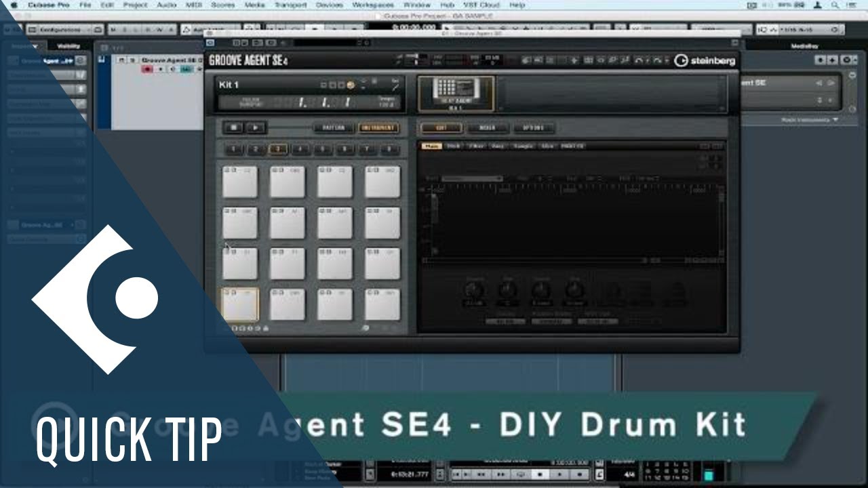Open the MIDI FX tab
Image resolution: width=868 pixels, height=488 pixels.
click(572, 146)
